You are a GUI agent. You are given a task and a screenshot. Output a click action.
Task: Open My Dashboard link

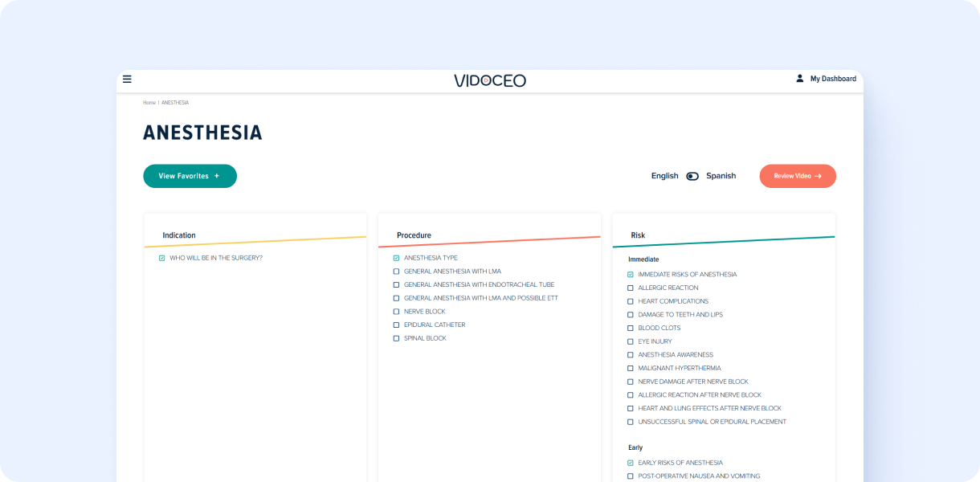pos(833,79)
